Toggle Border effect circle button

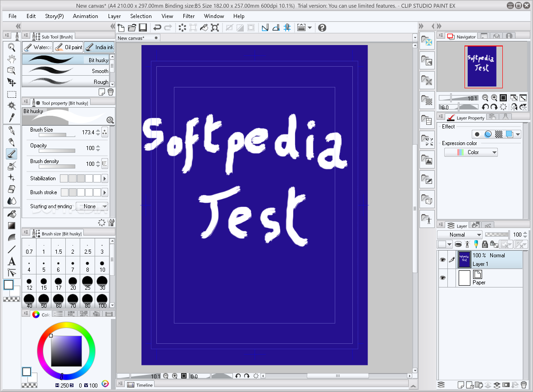(x=477, y=134)
